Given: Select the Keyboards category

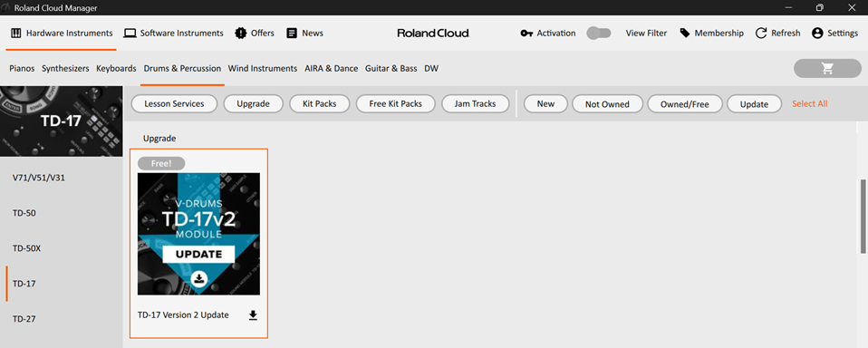Looking at the screenshot, I should [x=116, y=69].
